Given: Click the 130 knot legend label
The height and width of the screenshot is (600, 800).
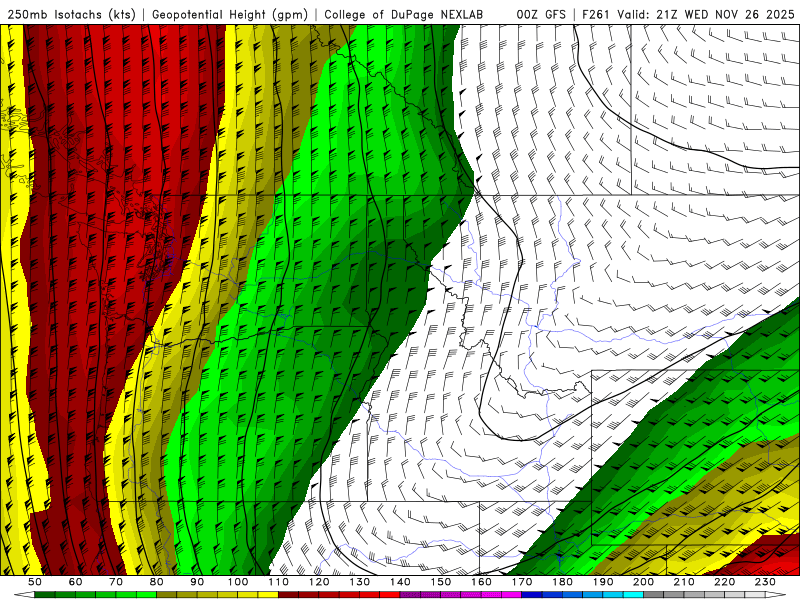Looking at the screenshot, I should pyautogui.click(x=360, y=582).
